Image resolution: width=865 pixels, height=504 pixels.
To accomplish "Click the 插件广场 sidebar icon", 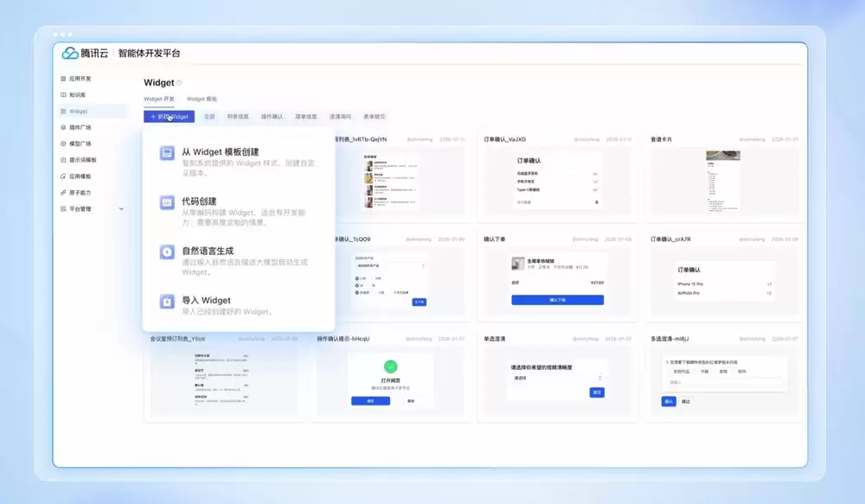I will (64, 127).
